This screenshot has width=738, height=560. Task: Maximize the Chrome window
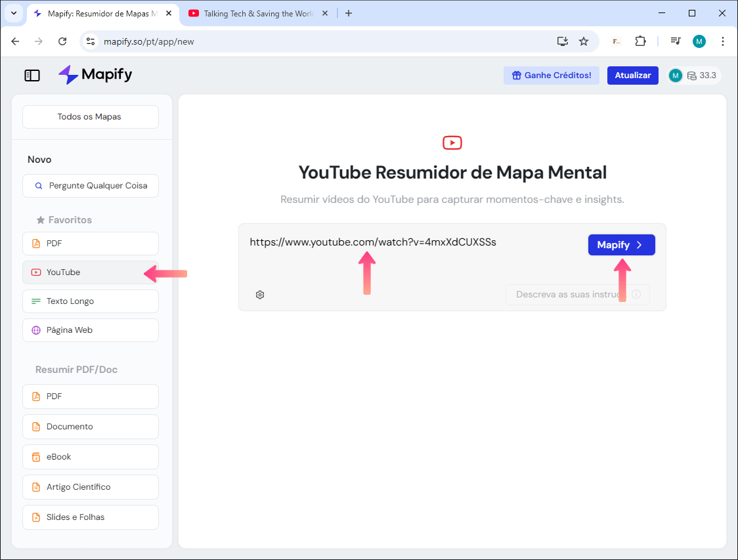click(692, 13)
